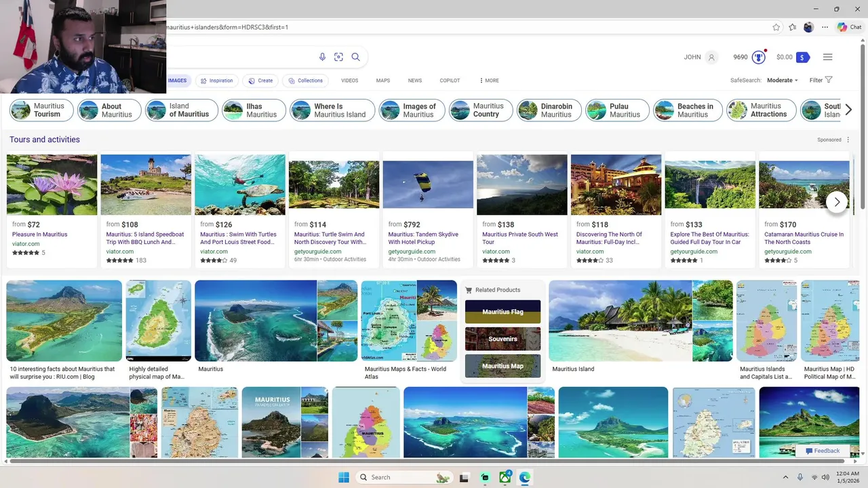The image size is (868, 488).
Task: Expand the MORE menu
Action: tap(489, 81)
